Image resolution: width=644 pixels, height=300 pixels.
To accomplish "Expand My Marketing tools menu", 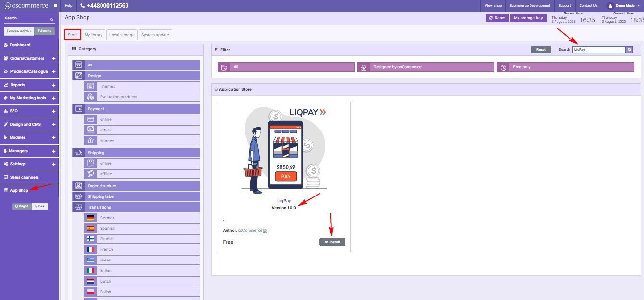I will coord(54,98).
